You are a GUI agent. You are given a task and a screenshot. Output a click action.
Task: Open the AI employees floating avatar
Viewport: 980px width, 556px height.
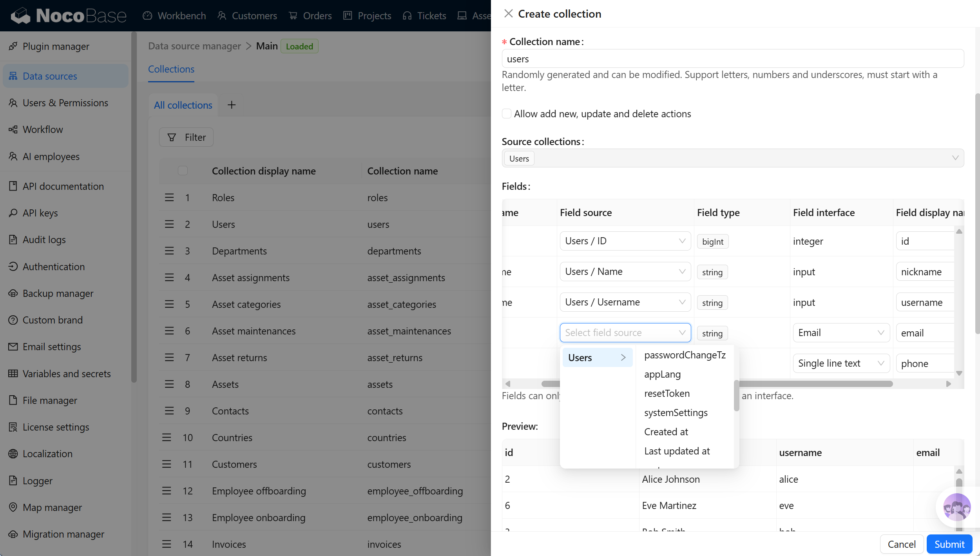[x=956, y=507]
